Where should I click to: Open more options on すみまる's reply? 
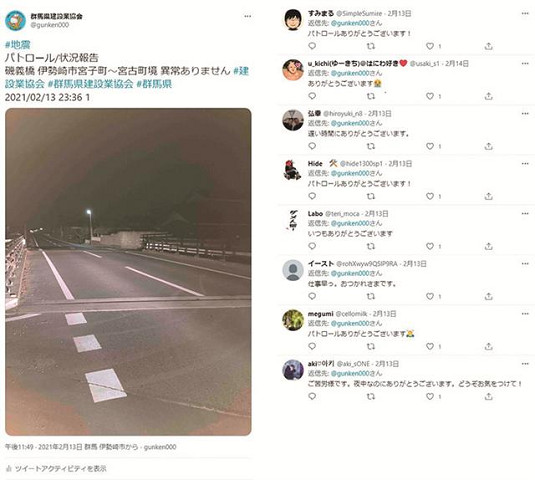(x=525, y=13)
